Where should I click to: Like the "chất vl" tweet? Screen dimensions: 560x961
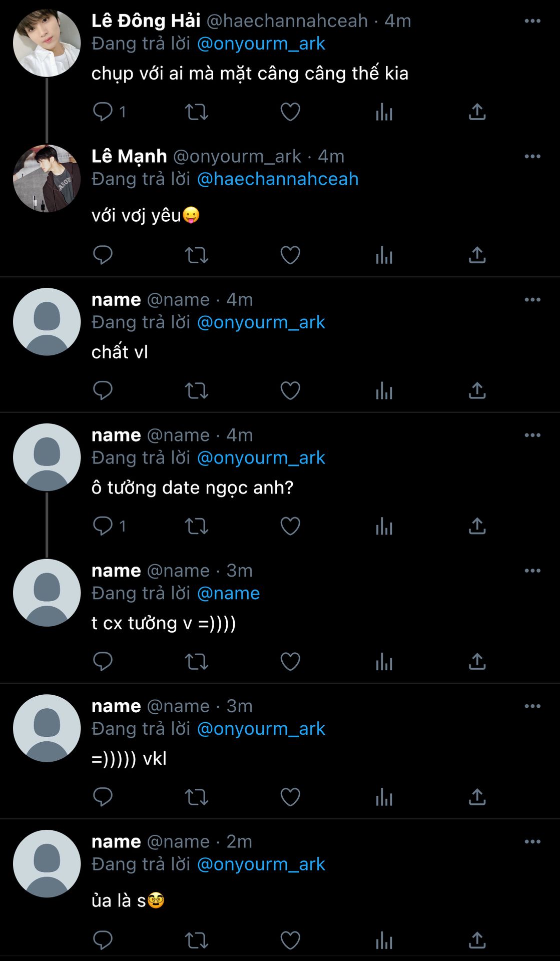pyautogui.click(x=290, y=390)
